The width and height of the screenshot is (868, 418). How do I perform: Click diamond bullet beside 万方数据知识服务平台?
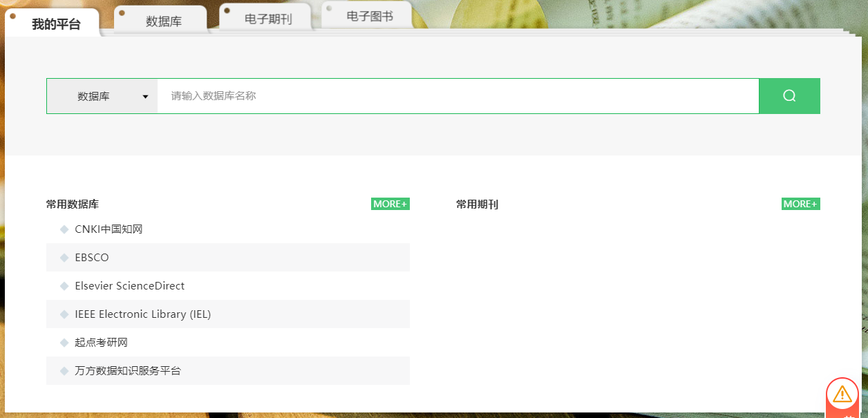(64, 371)
